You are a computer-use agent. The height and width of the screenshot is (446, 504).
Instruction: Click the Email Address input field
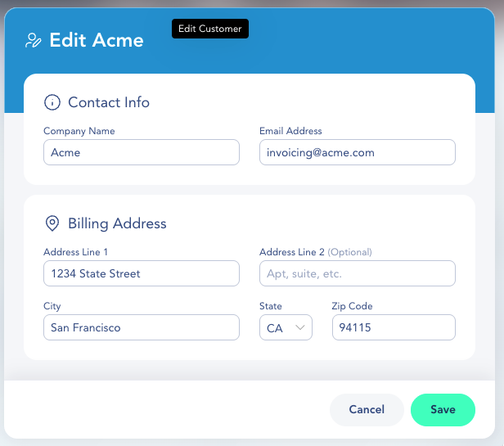point(357,152)
